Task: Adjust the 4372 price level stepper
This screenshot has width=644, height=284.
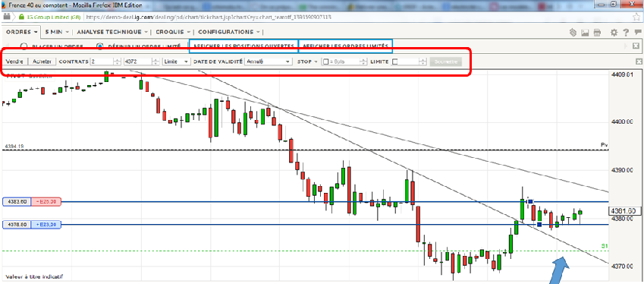Action: 156,62
